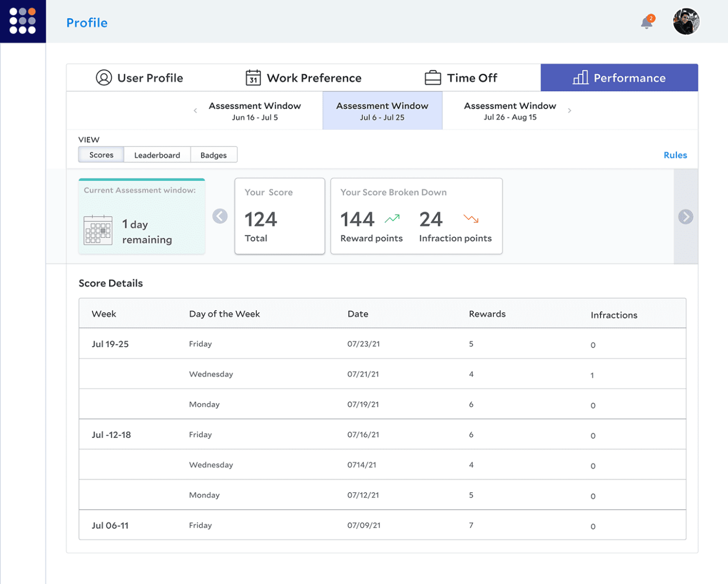Click the Work Preference calendar icon
This screenshot has width=728, height=584.
[x=253, y=77]
